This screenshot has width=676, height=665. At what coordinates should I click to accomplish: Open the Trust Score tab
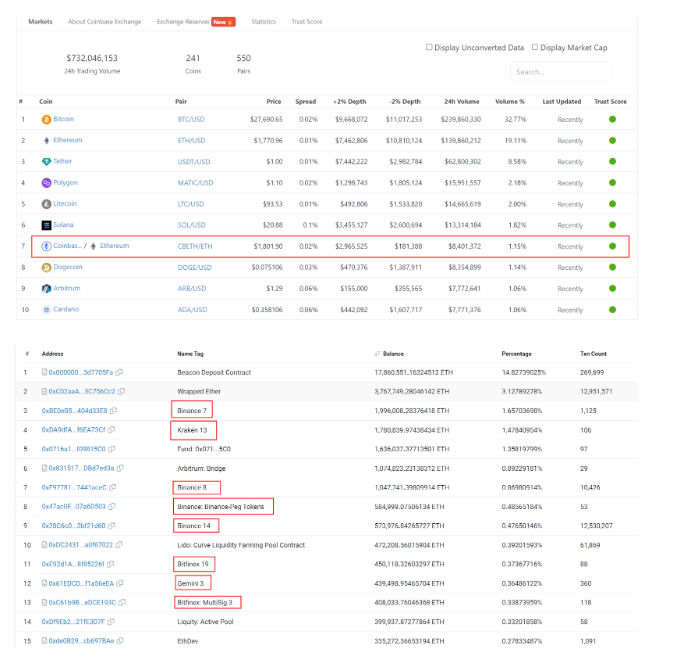point(307,22)
